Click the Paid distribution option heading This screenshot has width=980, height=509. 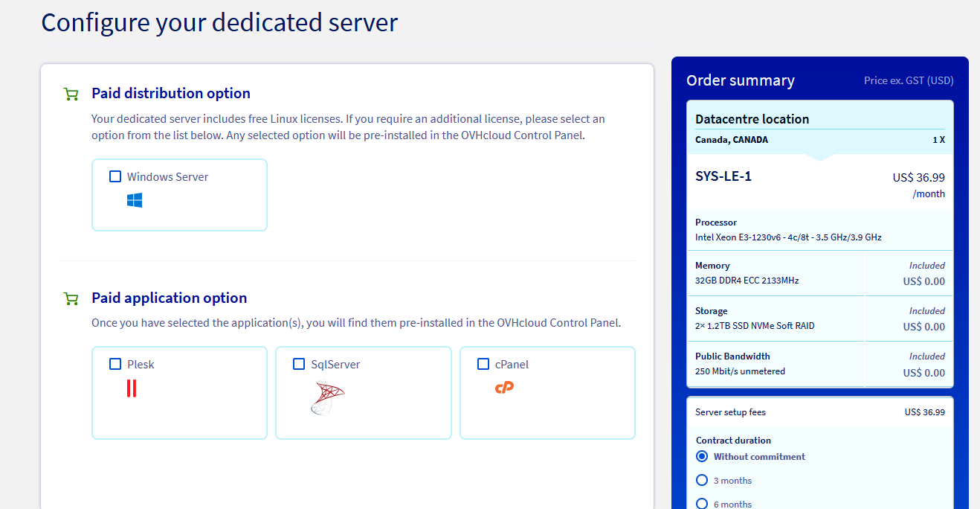tap(171, 93)
